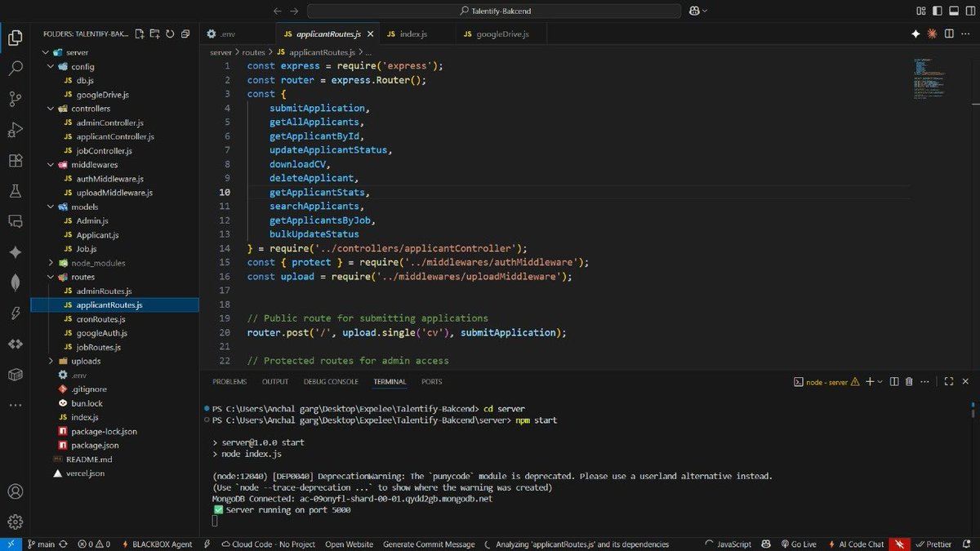The height and width of the screenshot is (551, 980).
Task: Maximize the terminal panel size
Action: tap(949, 381)
